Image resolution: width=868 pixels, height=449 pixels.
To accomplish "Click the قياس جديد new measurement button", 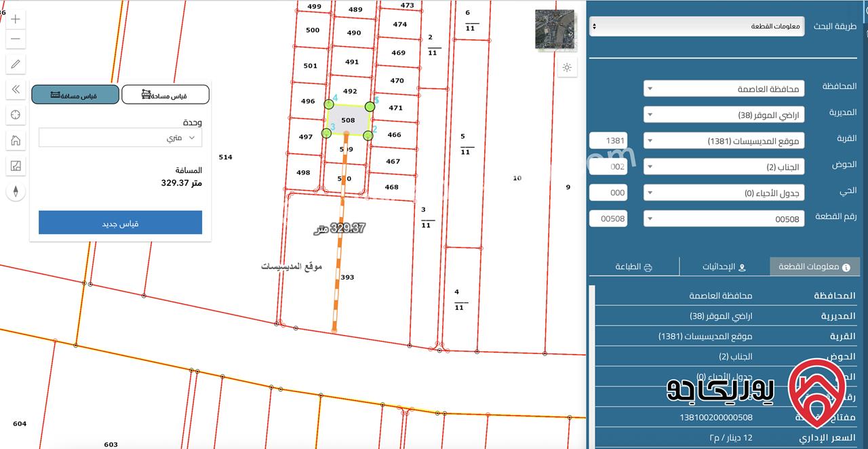I will pos(120,223).
